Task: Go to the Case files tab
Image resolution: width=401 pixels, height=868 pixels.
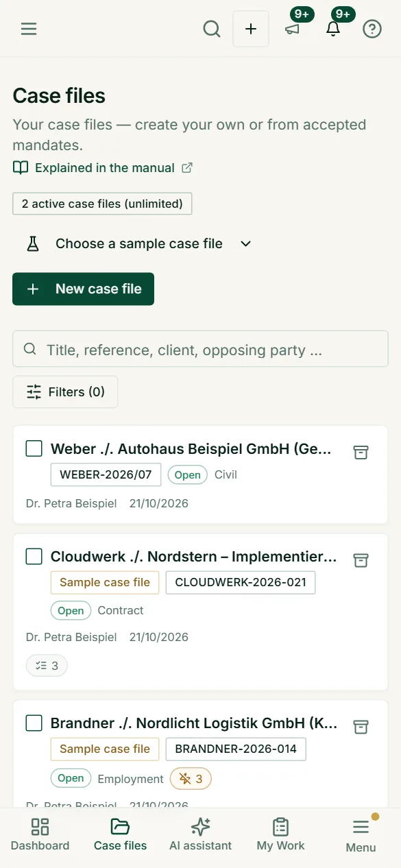Action: point(120,834)
